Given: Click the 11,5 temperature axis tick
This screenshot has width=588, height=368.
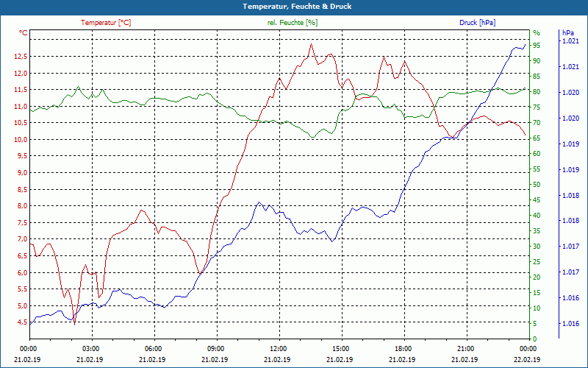Looking at the screenshot, I should tap(21, 89).
